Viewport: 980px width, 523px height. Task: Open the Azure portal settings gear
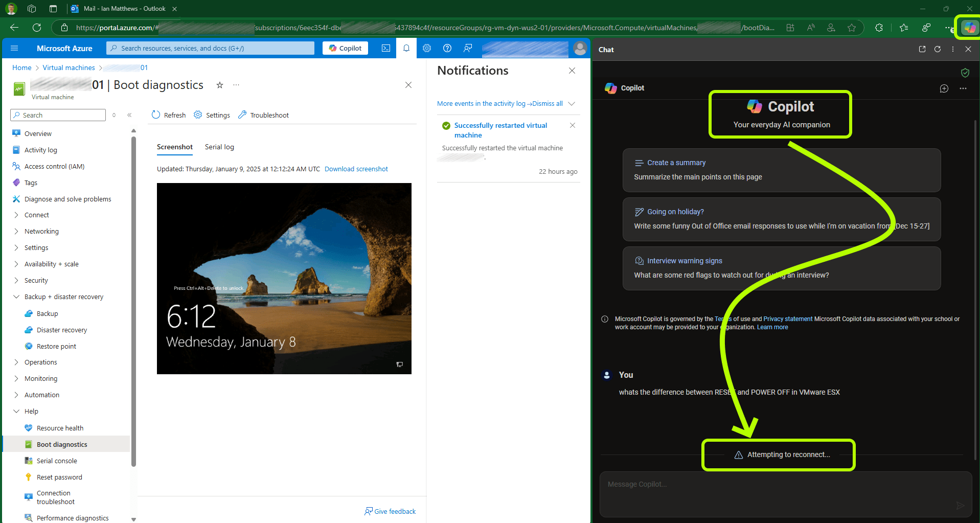pos(427,48)
